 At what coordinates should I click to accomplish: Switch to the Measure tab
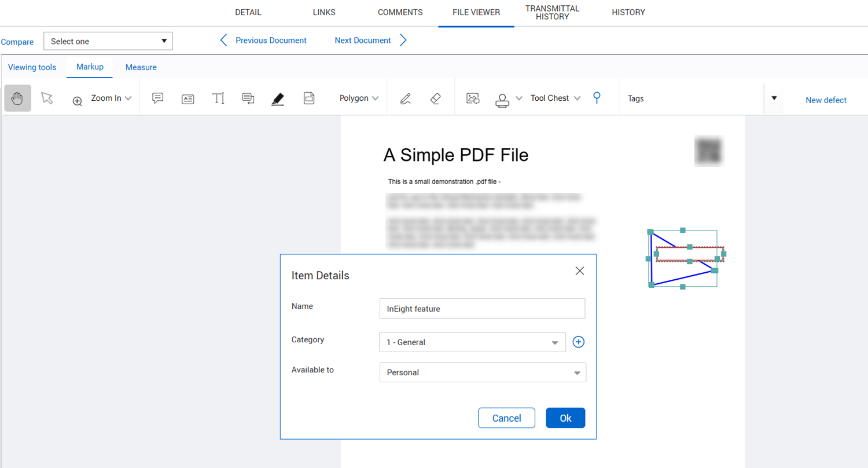coord(141,67)
